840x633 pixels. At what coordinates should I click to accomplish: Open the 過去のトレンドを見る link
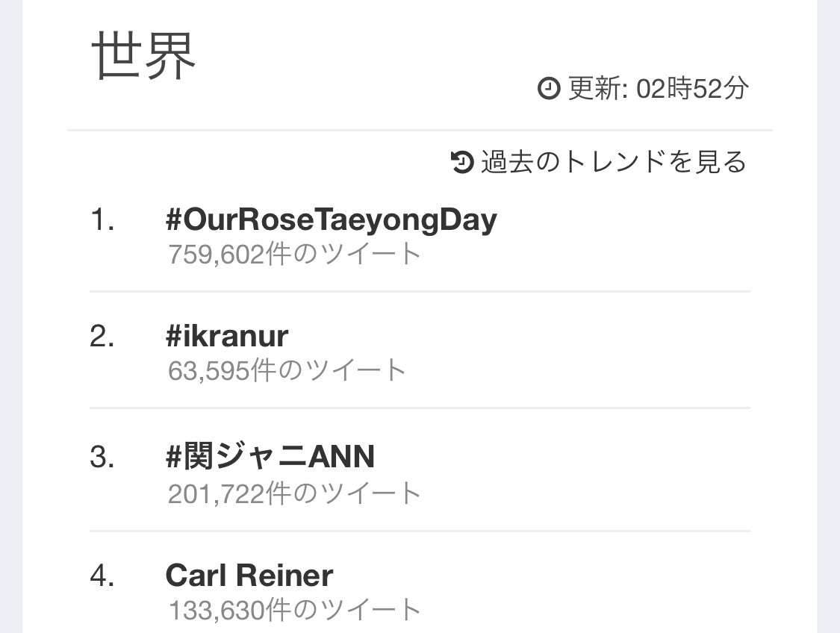click(614, 162)
